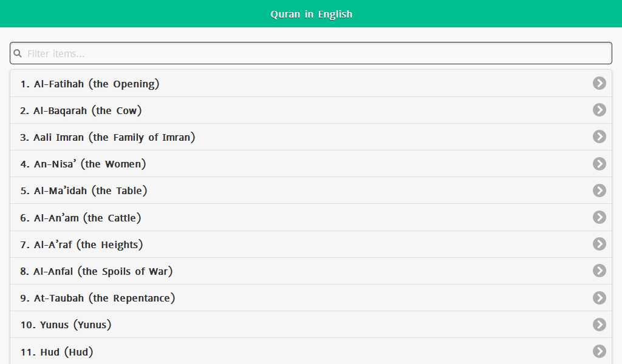Click the arrow icon on Hud row

coord(600,351)
